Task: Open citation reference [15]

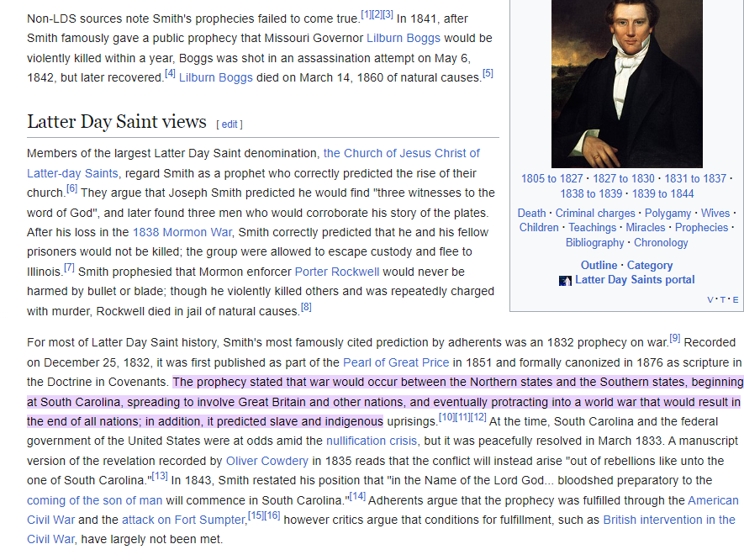Action: (256, 516)
